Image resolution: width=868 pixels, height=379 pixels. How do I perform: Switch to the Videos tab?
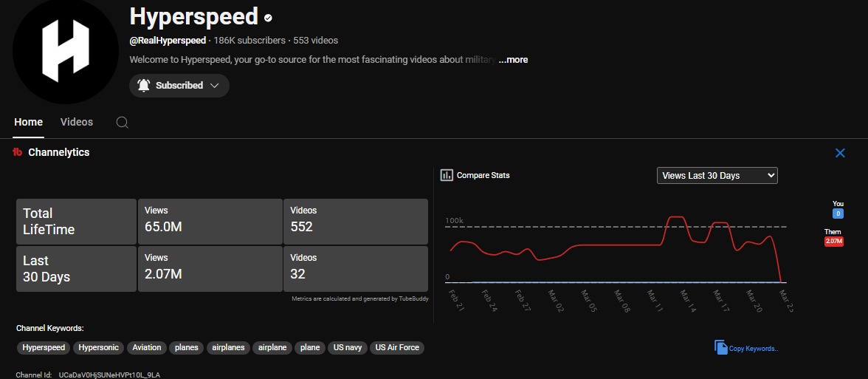(x=77, y=122)
